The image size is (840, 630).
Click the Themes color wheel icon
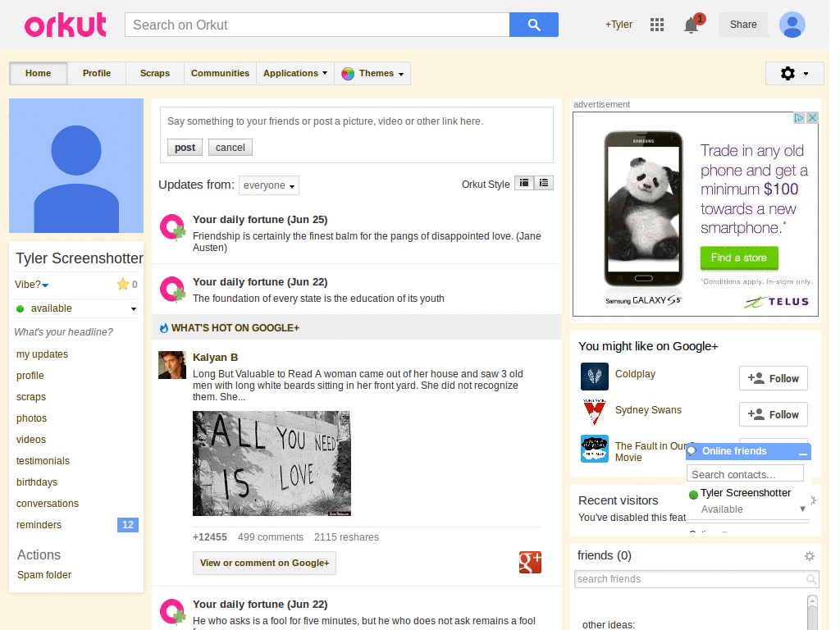[348, 73]
